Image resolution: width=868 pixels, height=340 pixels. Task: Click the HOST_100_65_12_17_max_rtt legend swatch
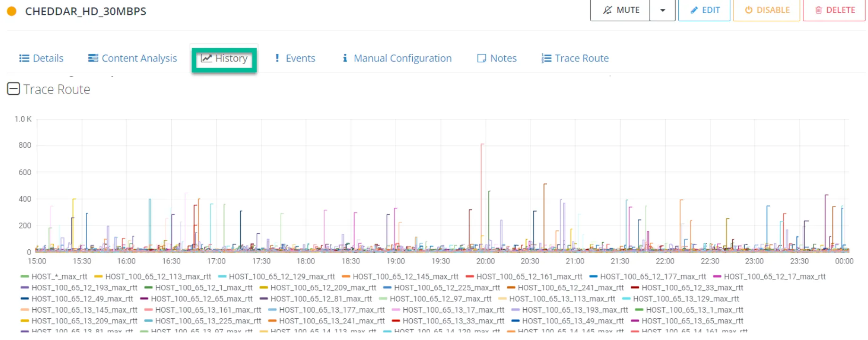point(718,277)
